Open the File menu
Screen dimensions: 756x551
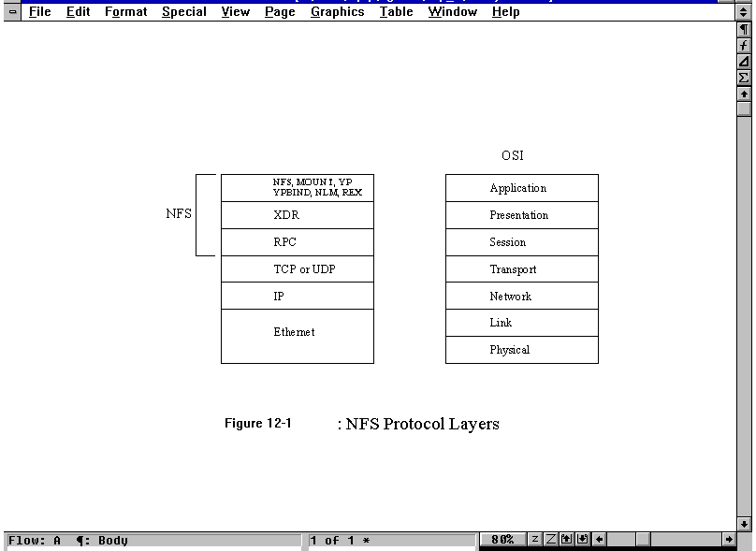click(x=39, y=12)
